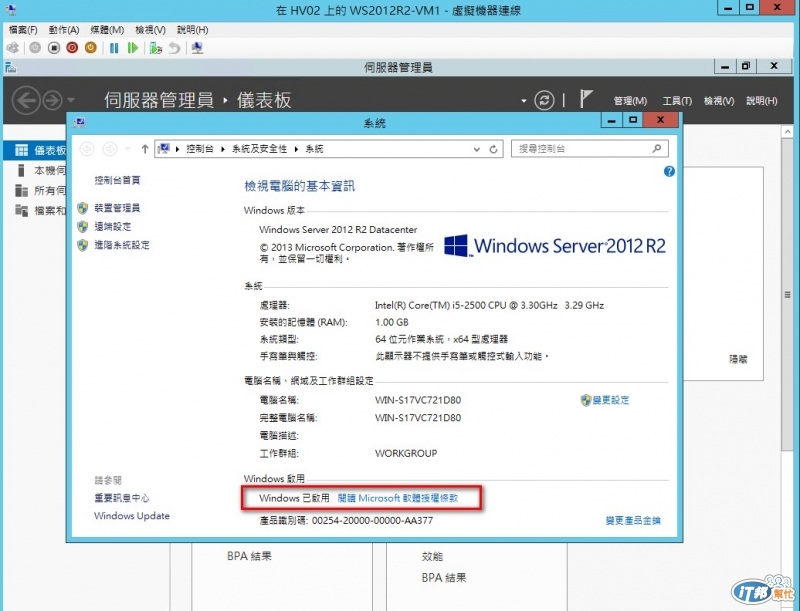Open recent locations dropdown in System window
This screenshot has height=611, width=800.
pos(128,149)
